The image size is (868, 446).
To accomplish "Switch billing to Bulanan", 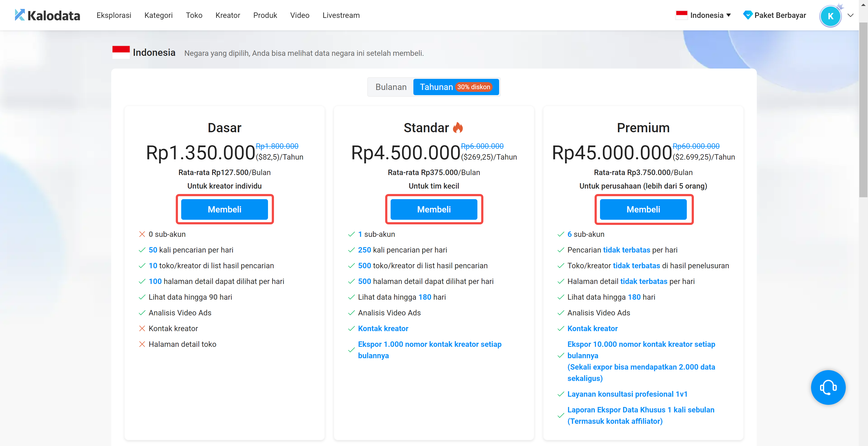I will point(391,87).
